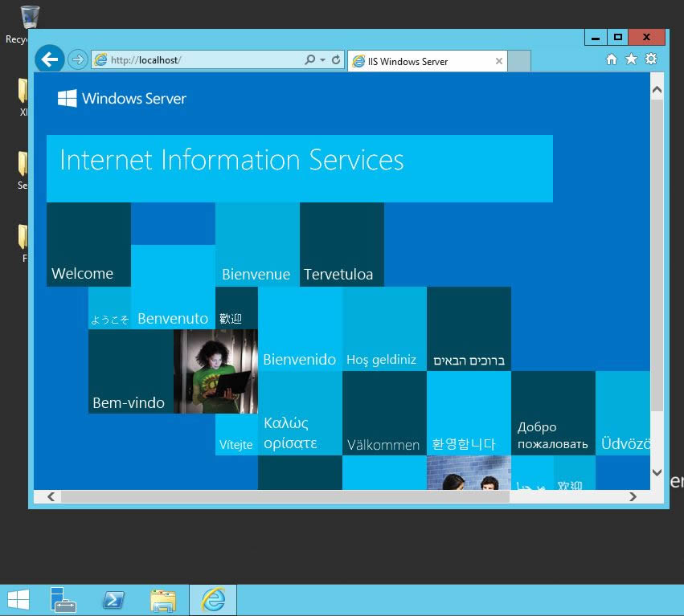Image resolution: width=684 pixels, height=616 pixels.
Task: Launch PowerShell from the taskbar
Action: [113, 600]
